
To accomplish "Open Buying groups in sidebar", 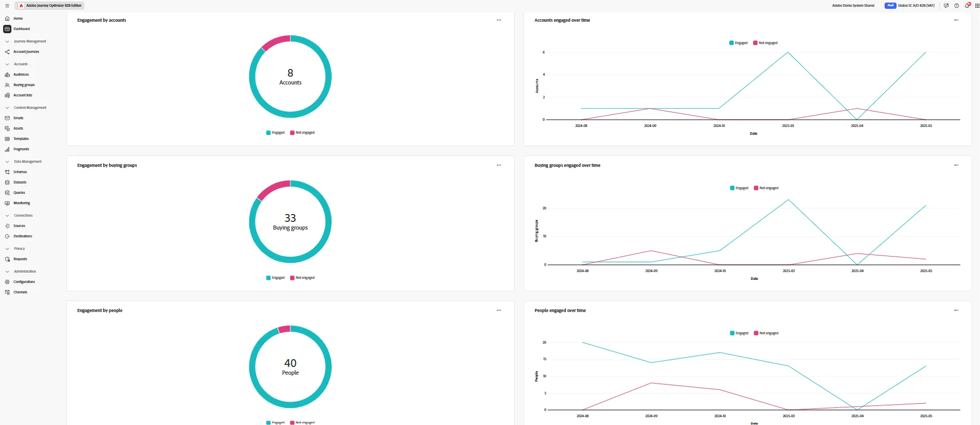I will click(19, 85).
